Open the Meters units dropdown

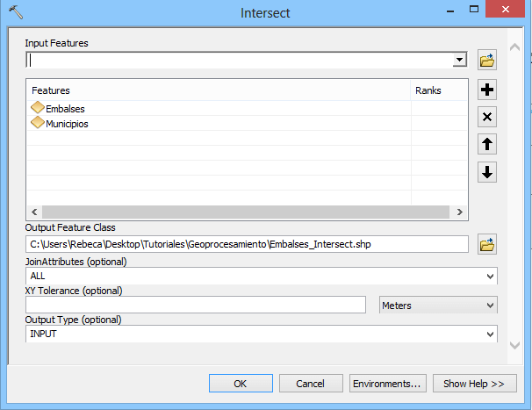(489, 306)
